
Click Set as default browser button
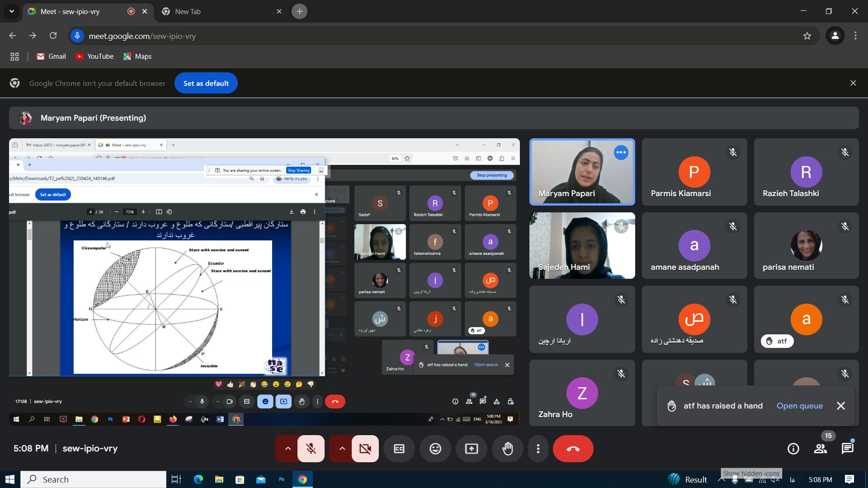[x=206, y=83]
